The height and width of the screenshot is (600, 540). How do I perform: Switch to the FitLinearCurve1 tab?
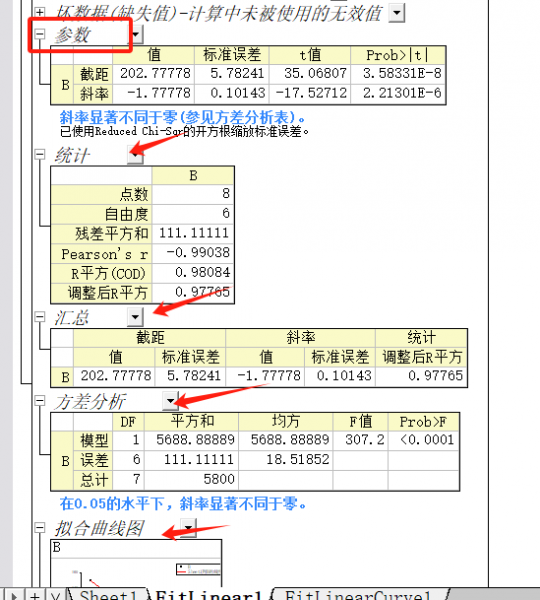click(358, 595)
